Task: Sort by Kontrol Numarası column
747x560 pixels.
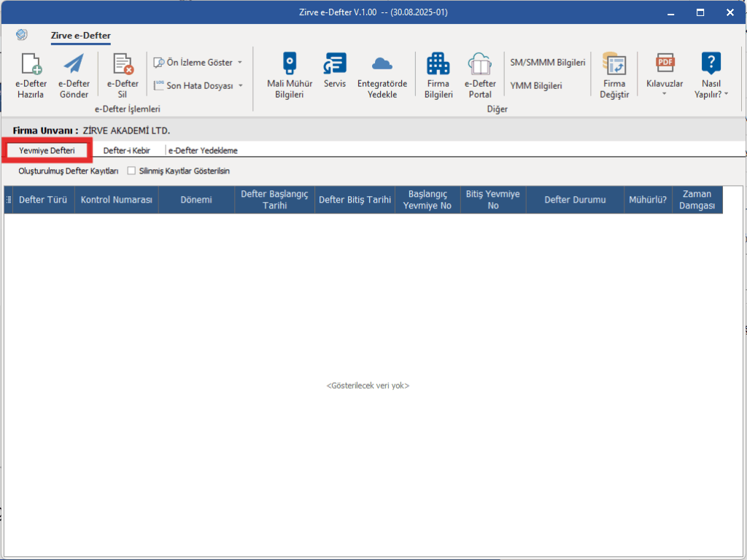Action: tap(116, 200)
